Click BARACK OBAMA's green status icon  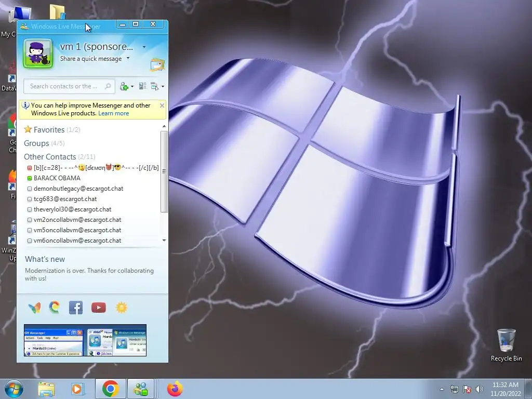(x=30, y=178)
